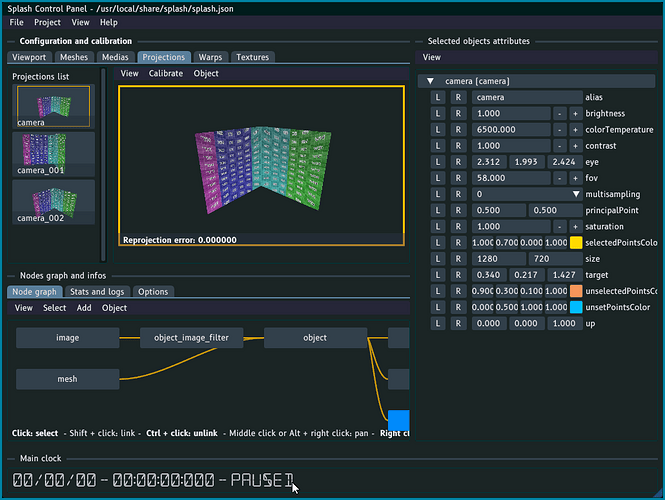Select the object_image_filter node
This screenshot has width=665, height=500.
[191, 338]
